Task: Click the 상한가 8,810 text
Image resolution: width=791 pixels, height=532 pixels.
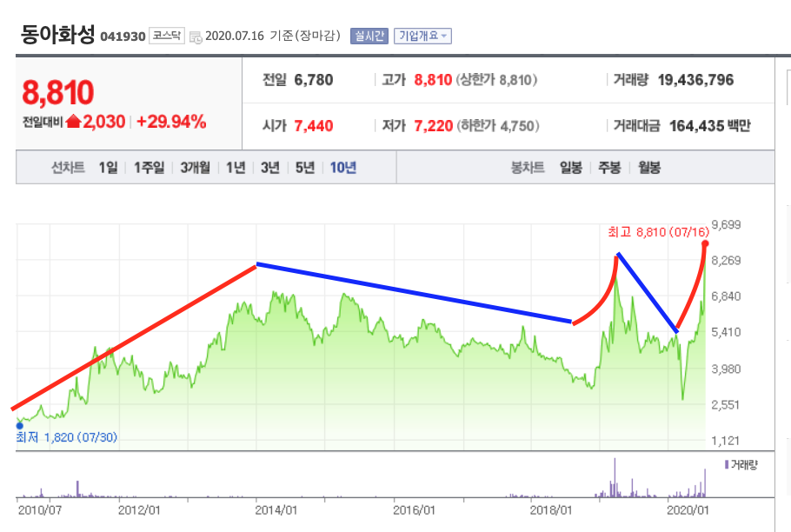Action: [497, 80]
